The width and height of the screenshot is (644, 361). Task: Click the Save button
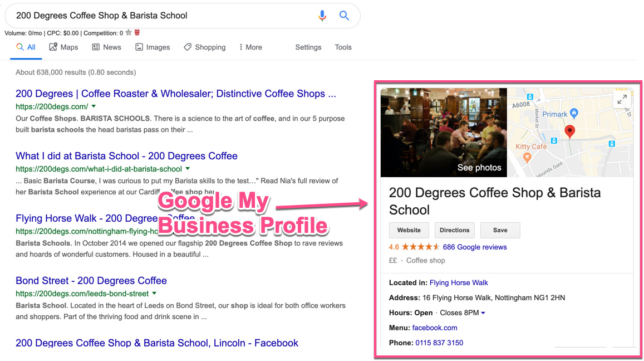click(500, 230)
